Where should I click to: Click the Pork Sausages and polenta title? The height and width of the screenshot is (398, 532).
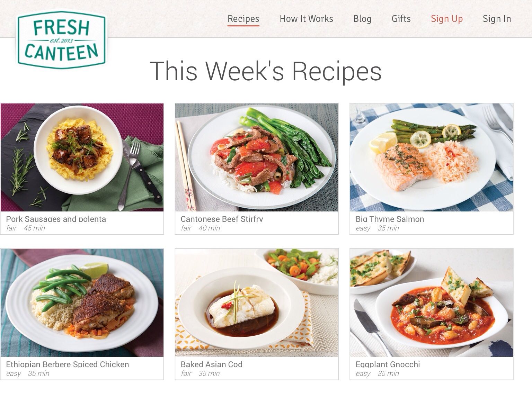tap(56, 219)
